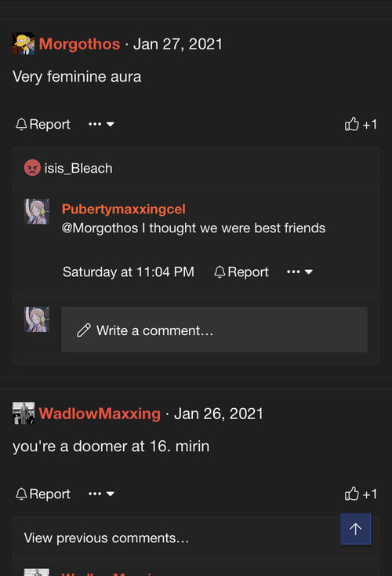The height and width of the screenshot is (576, 392).
Task: Jump to top with the arrow button
Action: tap(355, 529)
